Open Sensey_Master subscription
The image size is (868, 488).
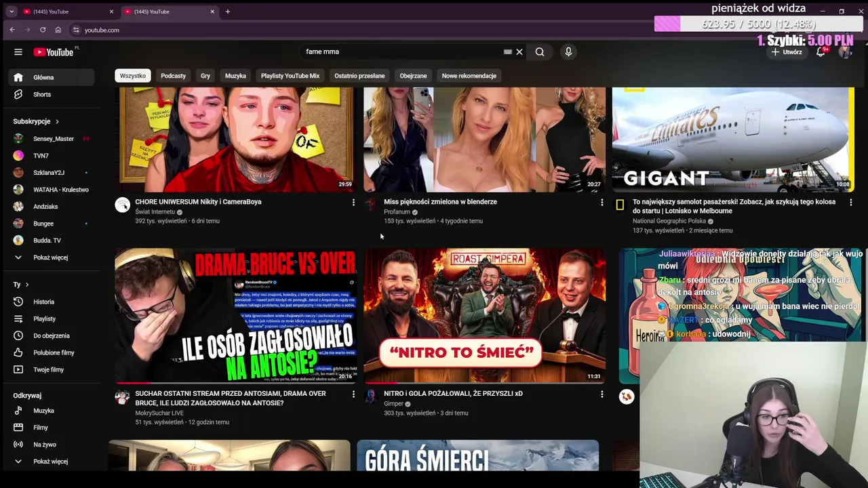[x=51, y=139]
